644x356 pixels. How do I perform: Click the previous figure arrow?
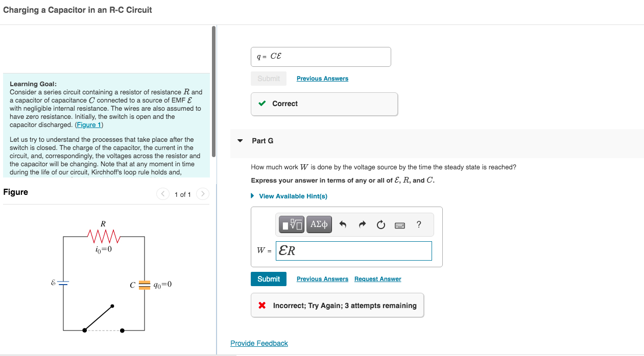[x=162, y=194]
